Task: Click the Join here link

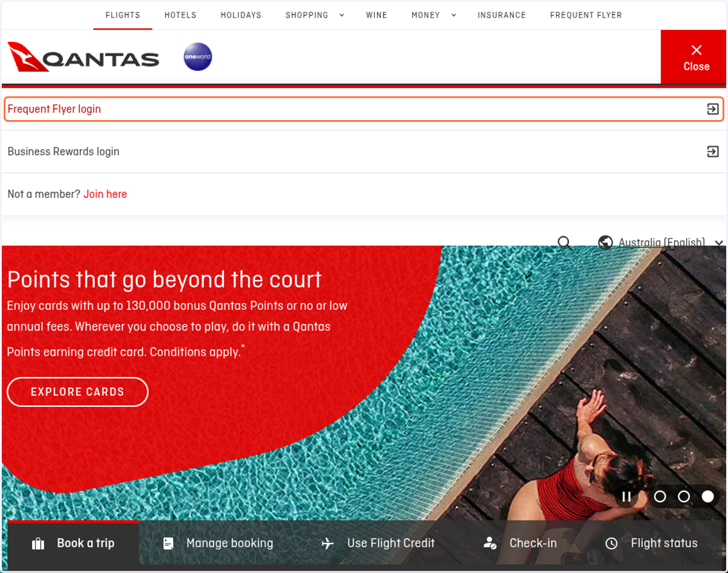Action: tap(106, 194)
